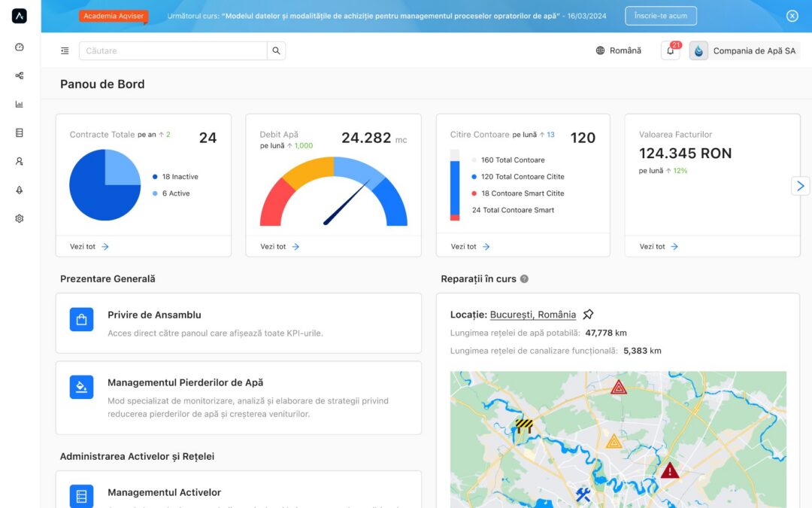
Task: Select the network connections icon in the sidebar
Action: pyautogui.click(x=19, y=75)
